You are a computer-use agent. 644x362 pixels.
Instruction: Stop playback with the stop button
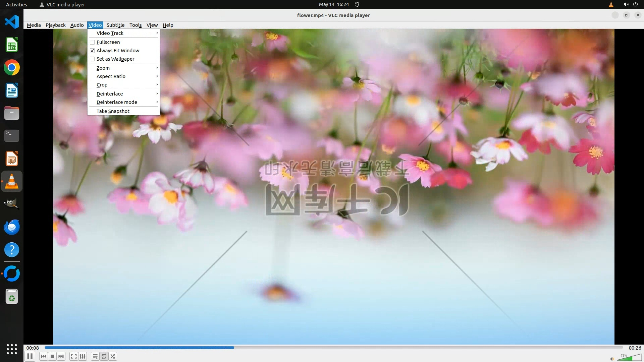pos(52,356)
